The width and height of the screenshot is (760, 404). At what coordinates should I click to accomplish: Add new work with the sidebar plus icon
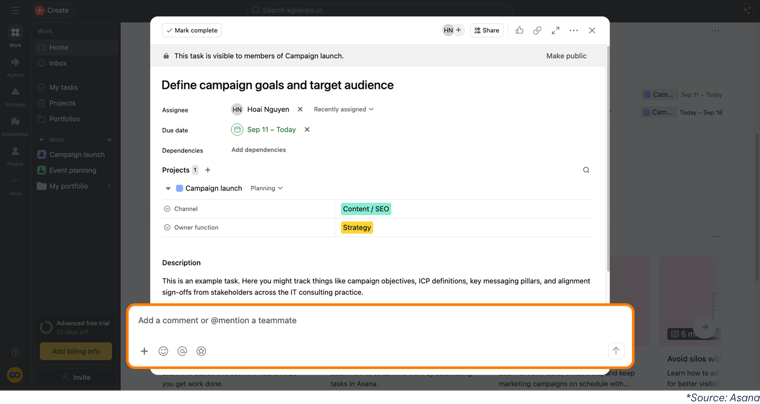coord(109,140)
